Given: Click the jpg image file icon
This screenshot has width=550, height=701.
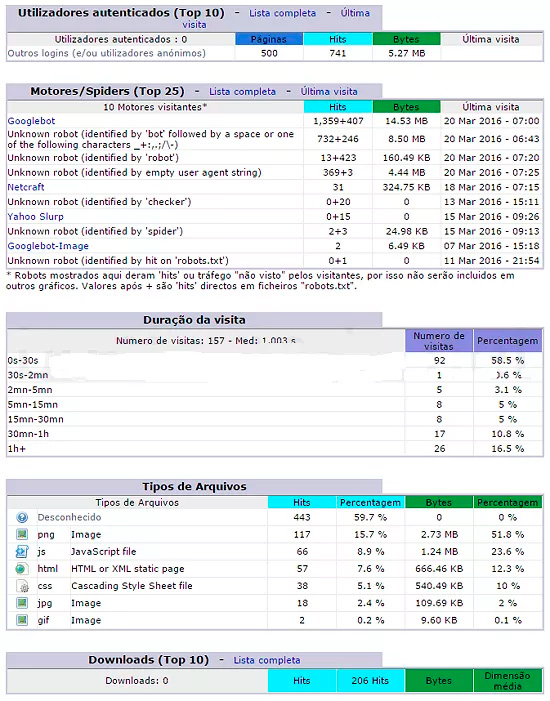Looking at the screenshot, I should [x=22, y=603].
